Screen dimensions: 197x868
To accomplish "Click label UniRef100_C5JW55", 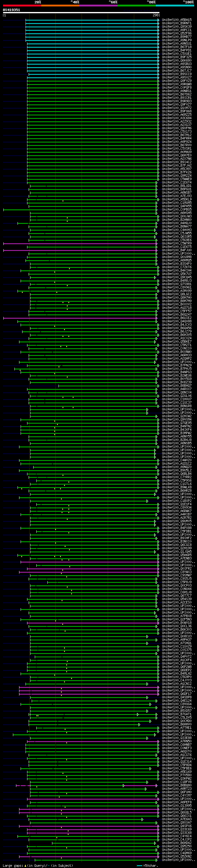I will (177, 233).
